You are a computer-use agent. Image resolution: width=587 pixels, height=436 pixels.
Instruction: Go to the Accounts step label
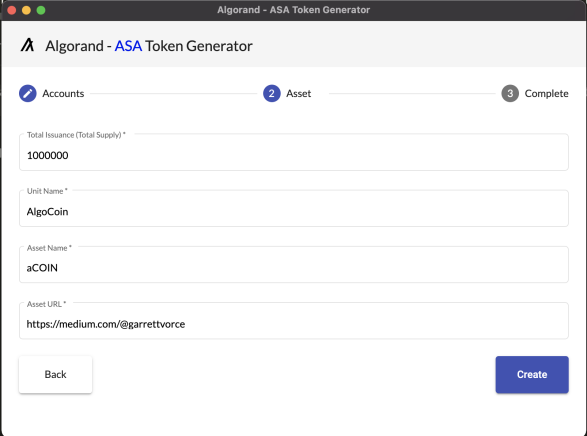(x=63, y=93)
